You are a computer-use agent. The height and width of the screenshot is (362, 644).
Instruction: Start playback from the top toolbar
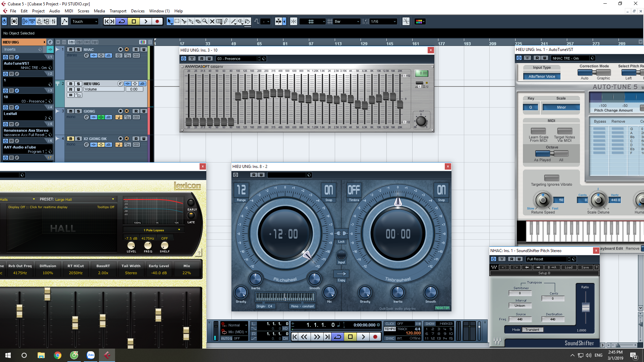tap(146, 21)
